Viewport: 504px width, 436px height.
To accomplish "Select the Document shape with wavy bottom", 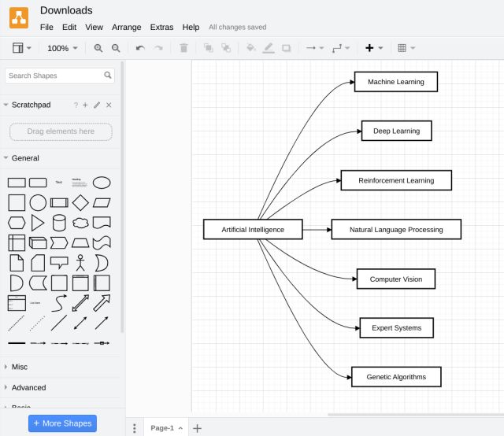I will [102, 223].
